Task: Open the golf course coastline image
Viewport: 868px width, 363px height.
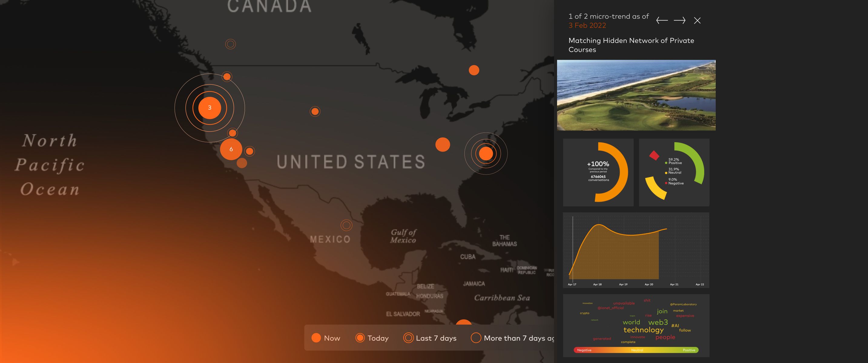Action: [636, 95]
